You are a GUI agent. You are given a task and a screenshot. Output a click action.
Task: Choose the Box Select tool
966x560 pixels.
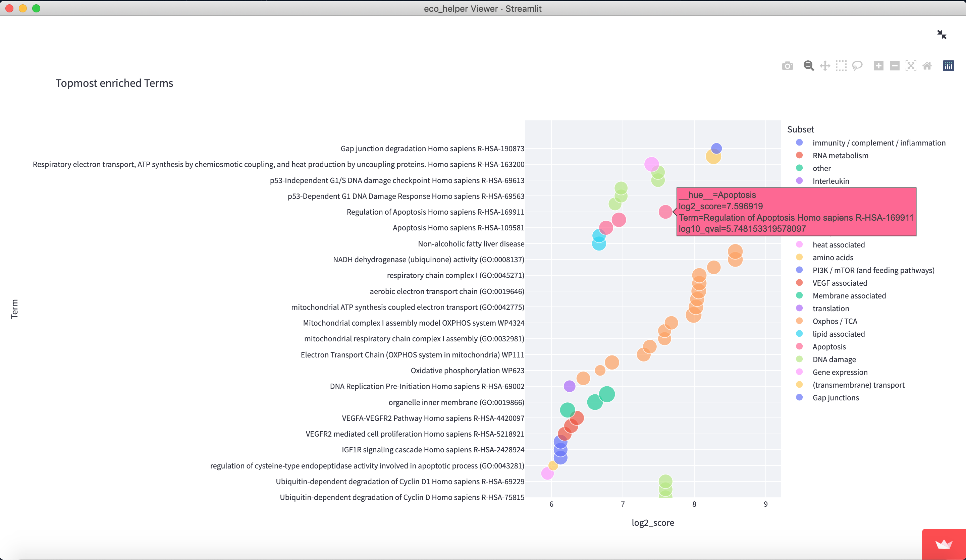point(841,66)
